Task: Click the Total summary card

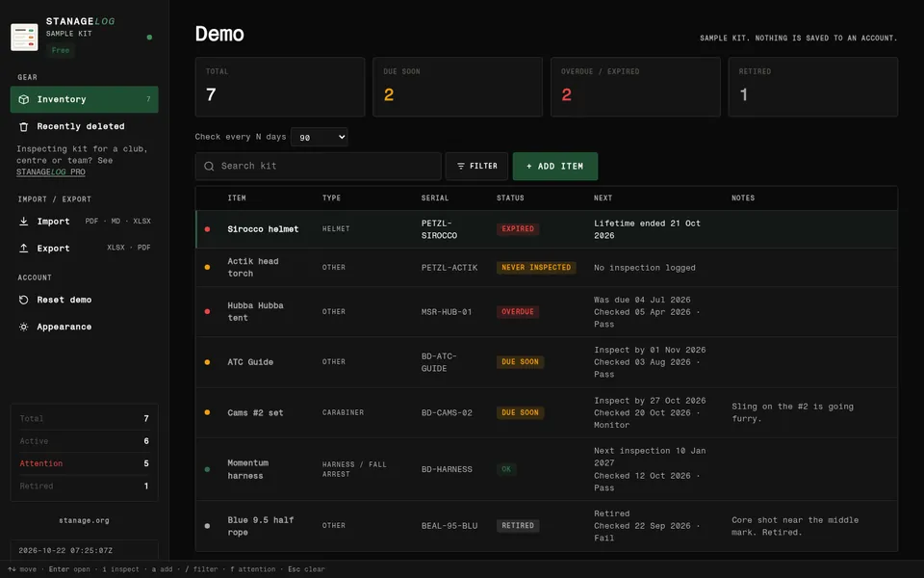Action: pos(280,87)
